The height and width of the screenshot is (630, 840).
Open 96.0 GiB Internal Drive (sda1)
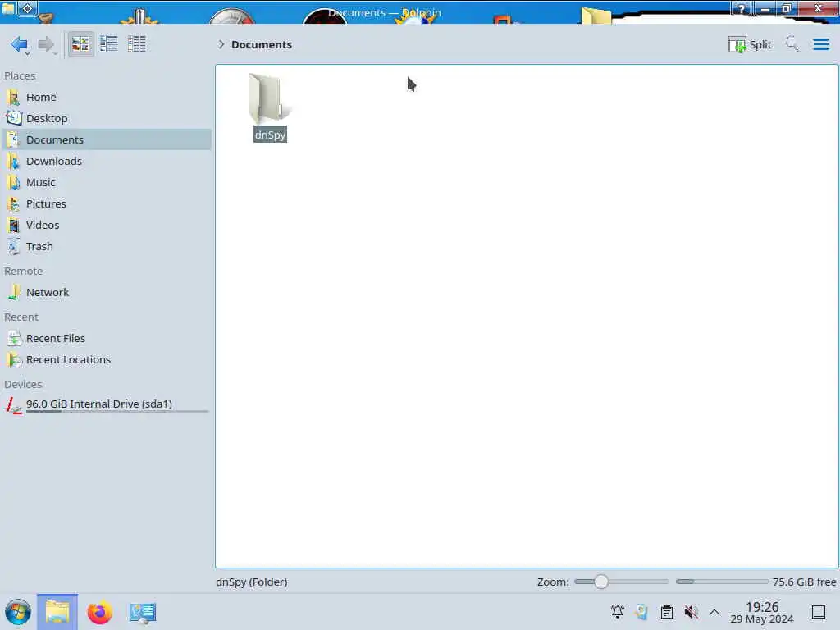click(107, 405)
